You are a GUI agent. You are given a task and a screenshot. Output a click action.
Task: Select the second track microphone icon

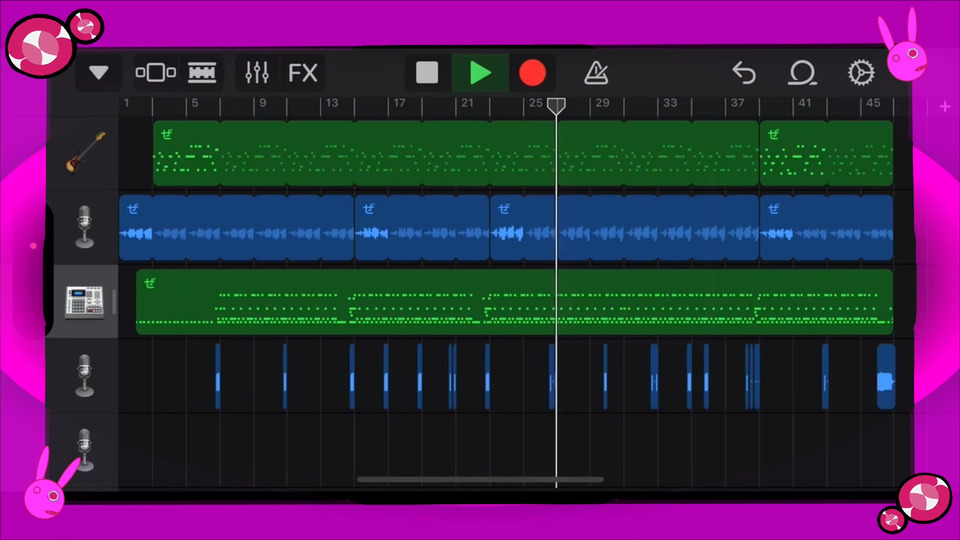(84, 227)
